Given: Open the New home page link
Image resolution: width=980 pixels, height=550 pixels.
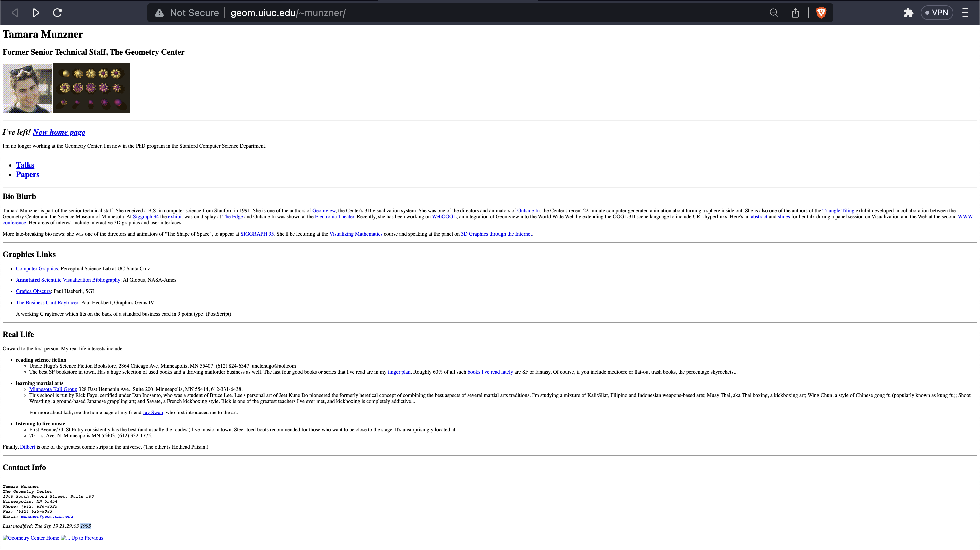Looking at the screenshot, I should 59,132.
